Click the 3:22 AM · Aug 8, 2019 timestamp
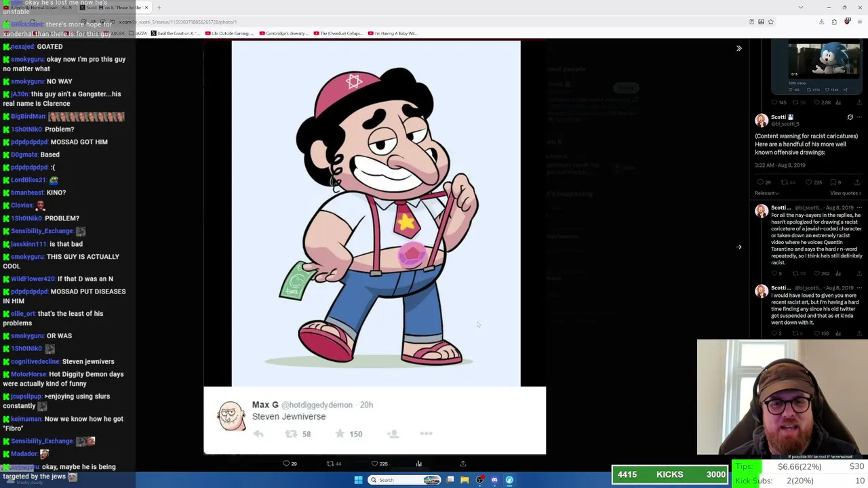This screenshot has width=868, height=488. pos(781,165)
